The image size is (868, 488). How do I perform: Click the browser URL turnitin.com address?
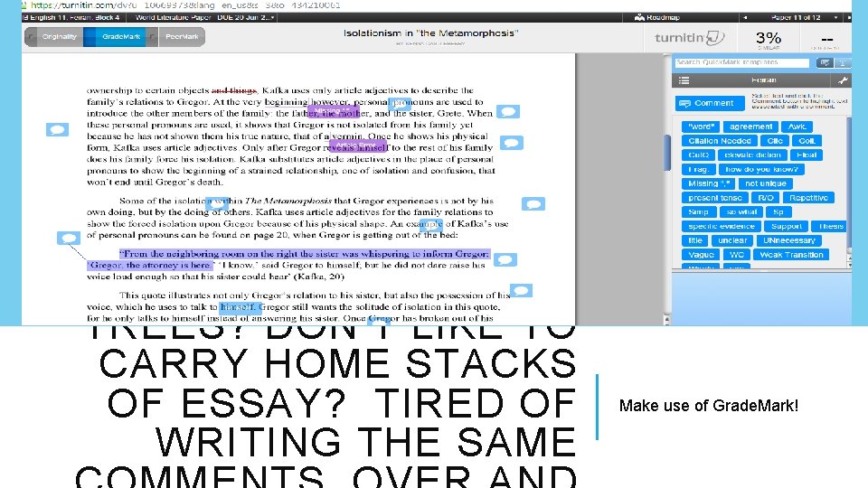click(x=184, y=5)
